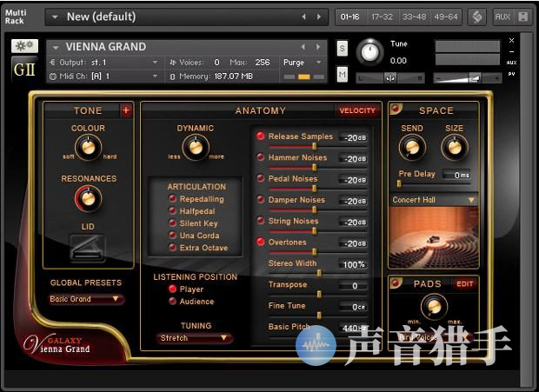The image size is (539, 392).
Task: Click the Max voices 256 field
Action: [x=263, y=63]
